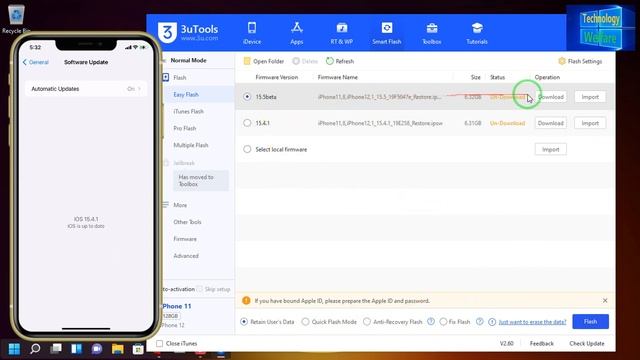Image resolution: width=640 pixels, height=360 pixels.
Task: Open 'Just want to erase the data?' link
Action: coord(532,322)
